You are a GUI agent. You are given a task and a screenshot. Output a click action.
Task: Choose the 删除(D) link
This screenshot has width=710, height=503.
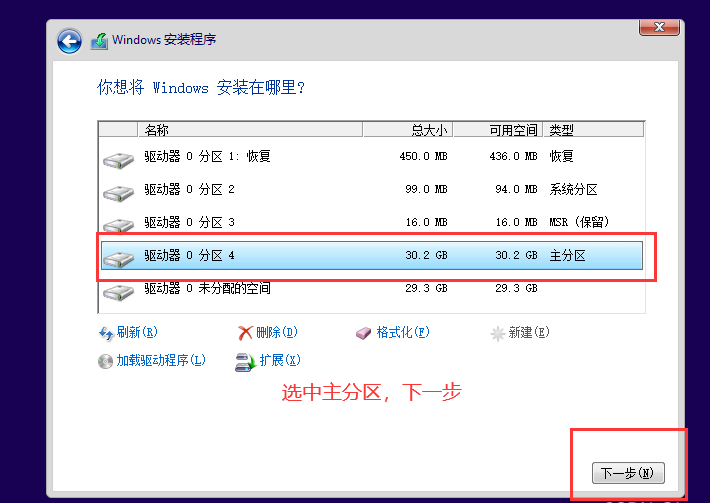277,332
